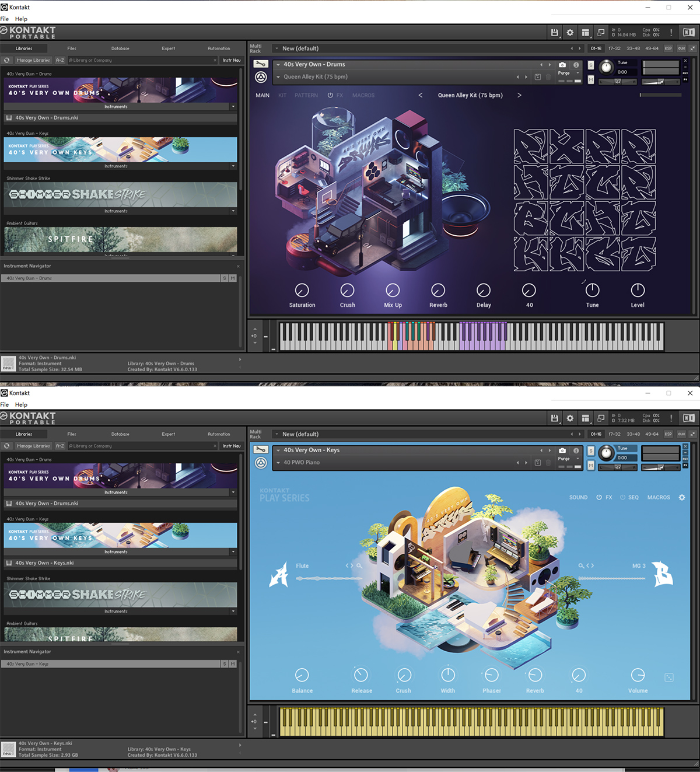Show info for the 40s Very Own - Drums instrument
Image resolution: width=700 pixels, height=772 pixels.
point(576,65)
